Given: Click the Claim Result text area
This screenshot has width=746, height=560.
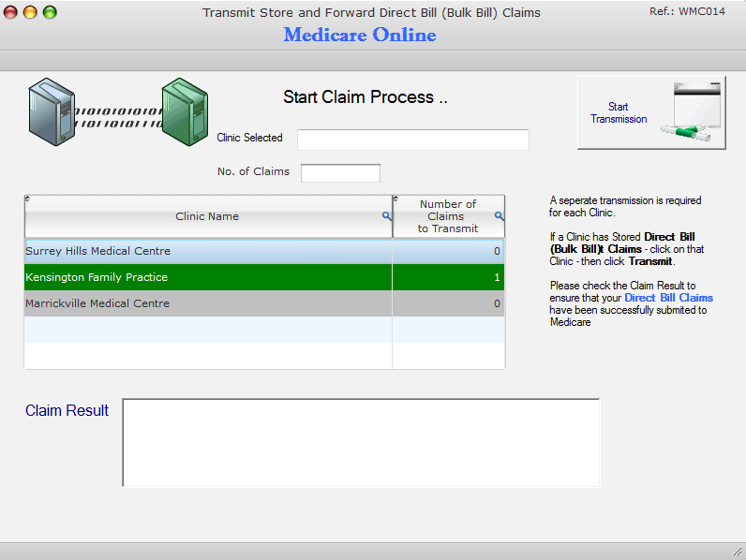Looking at the screenshot, I should 361,443.
